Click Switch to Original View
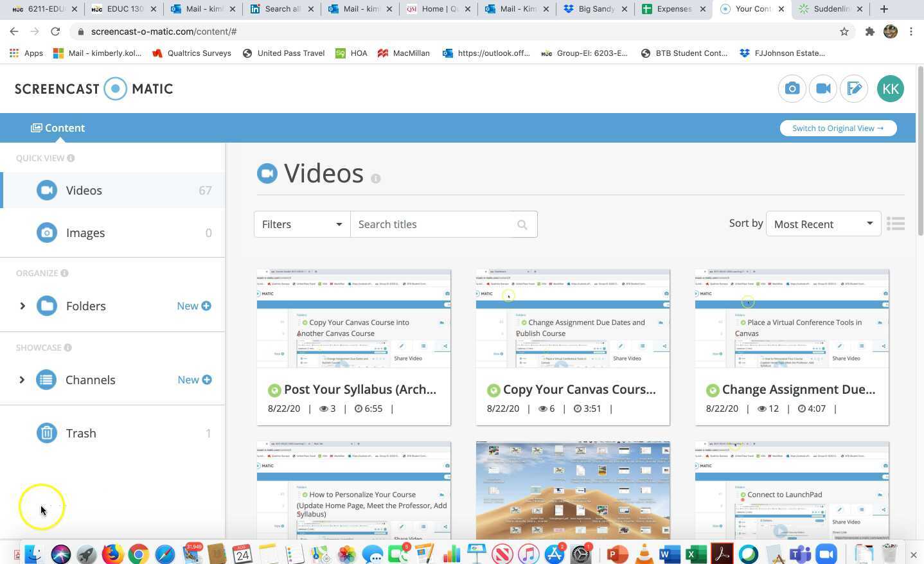924x564 pixels. tap(837, 128)
